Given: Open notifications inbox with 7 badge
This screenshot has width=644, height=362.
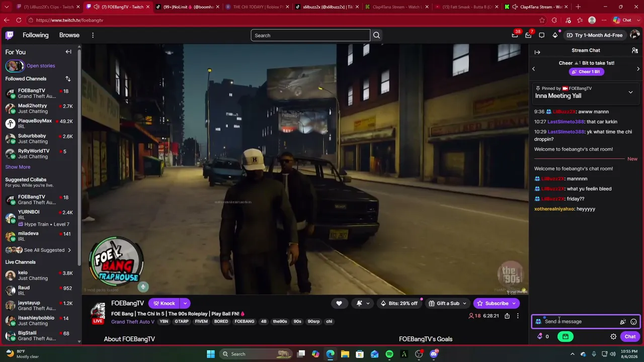Looking at the screenshot, I should pyautogui.click(x=528, y=35).
